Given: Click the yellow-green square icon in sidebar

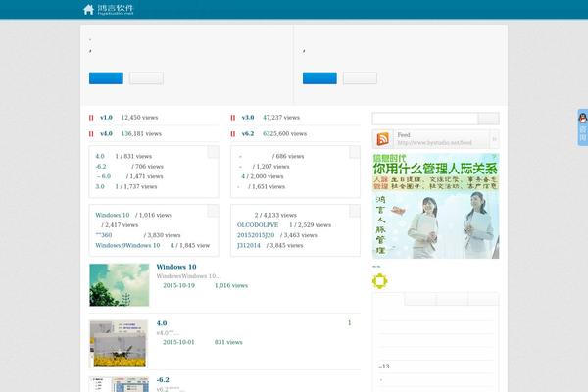Looking at the screenshot, I should pyautogui.click(x=379, y=281).
